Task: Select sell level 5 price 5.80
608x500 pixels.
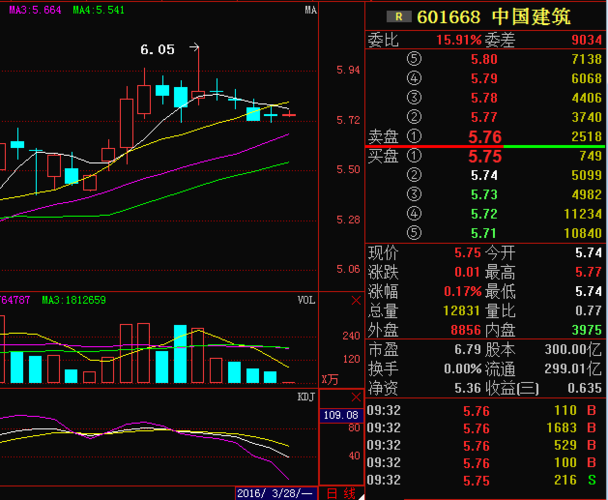Action: (x=484, y=59)
